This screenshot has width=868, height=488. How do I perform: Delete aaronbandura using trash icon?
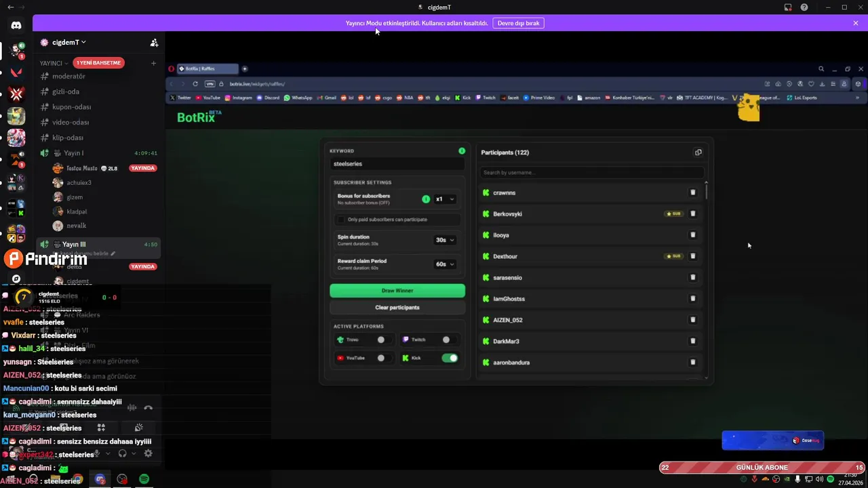692,362
